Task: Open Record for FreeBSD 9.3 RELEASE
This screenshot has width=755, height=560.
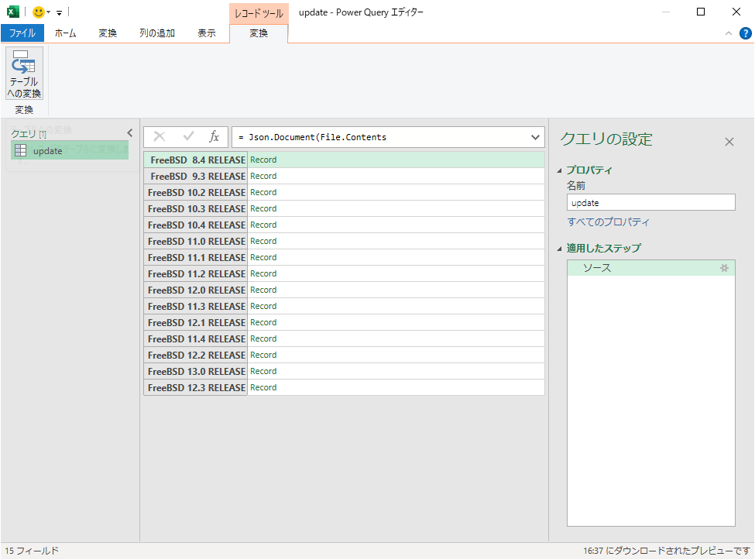Action: [263, 177]
